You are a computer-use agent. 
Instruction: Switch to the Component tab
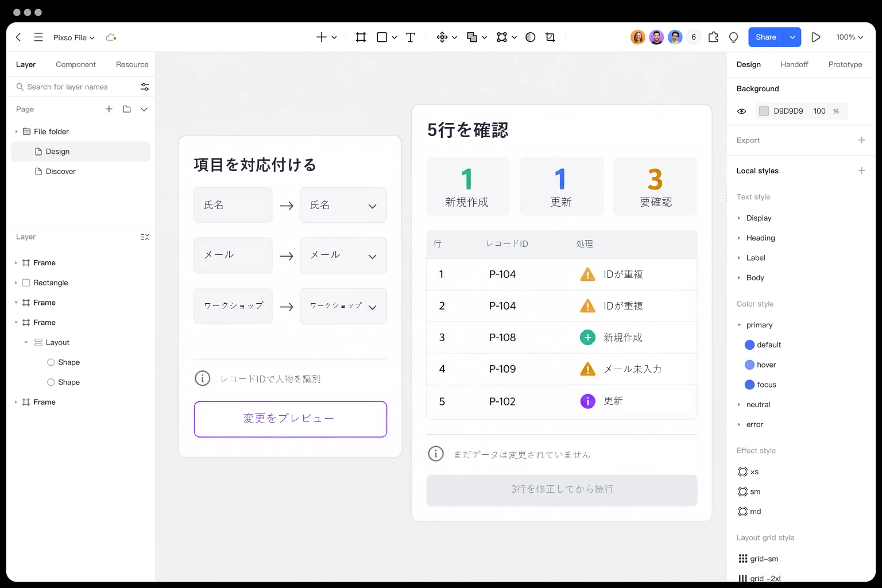(76, 64)
